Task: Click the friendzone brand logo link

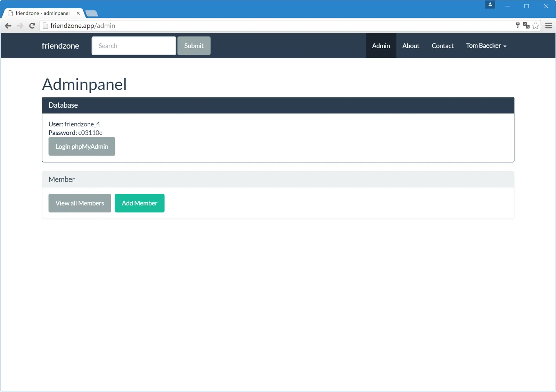Action: click(x=60, y=46)
